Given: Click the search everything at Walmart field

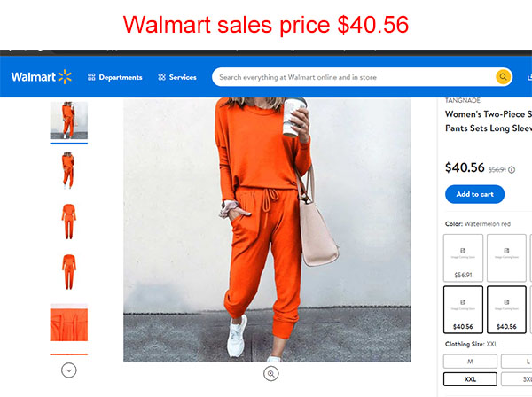Looking at the screenshot, I should tap(353, 77).
